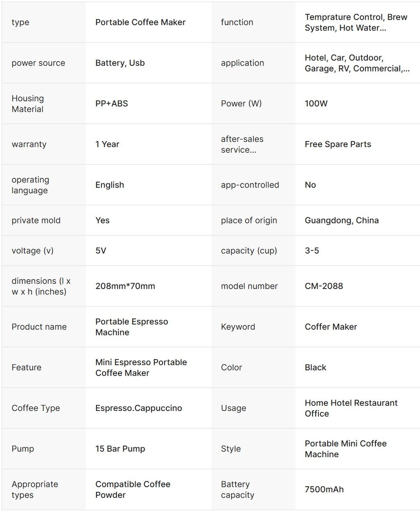The height and width of the screenshot is (513, 420).
Task: Click the "Portable Coffee Maker" type value
Action: (x=140, y=22)
